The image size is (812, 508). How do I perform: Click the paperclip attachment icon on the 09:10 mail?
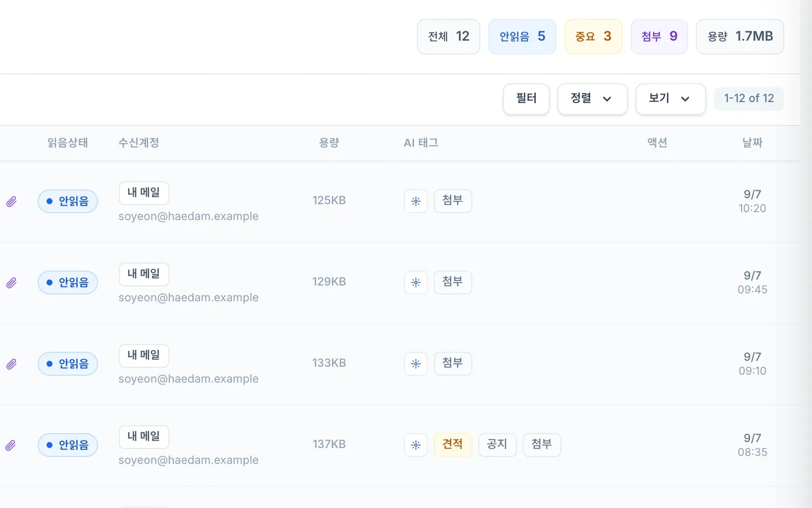coord(11,364)
